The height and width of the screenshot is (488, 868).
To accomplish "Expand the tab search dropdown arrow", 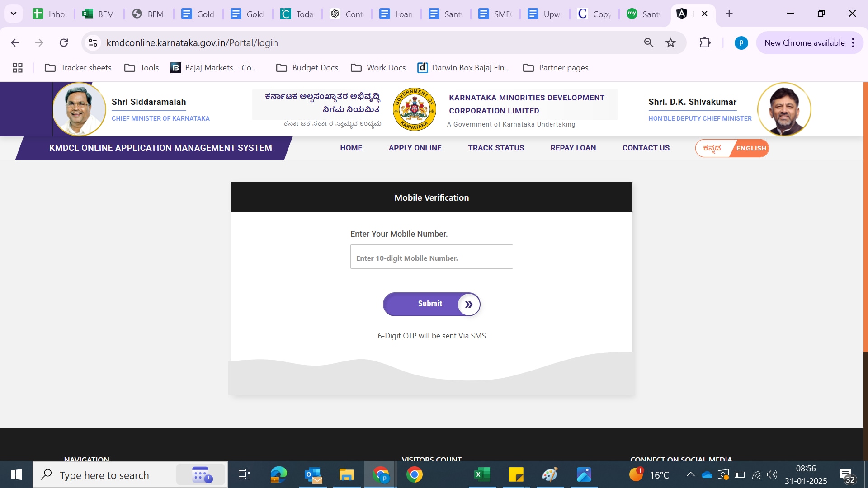I will 14,14.
